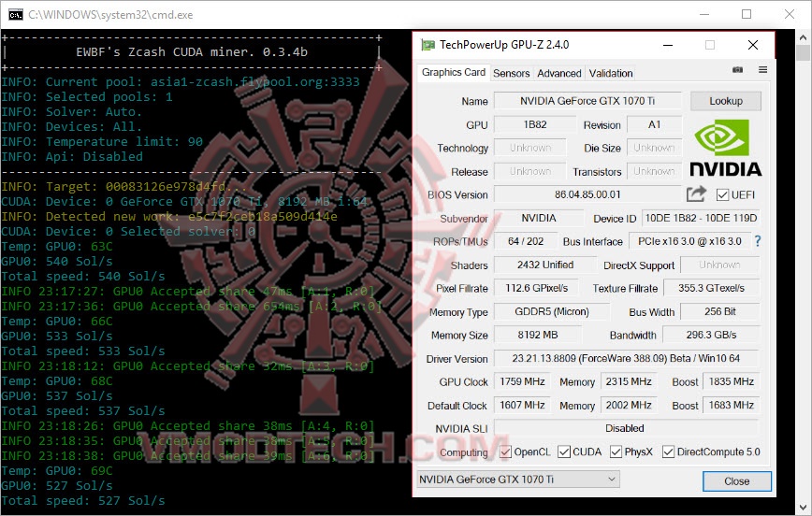
Task: Open the GPU-Z hamburger menu icon
Action: tap(762, 70)
